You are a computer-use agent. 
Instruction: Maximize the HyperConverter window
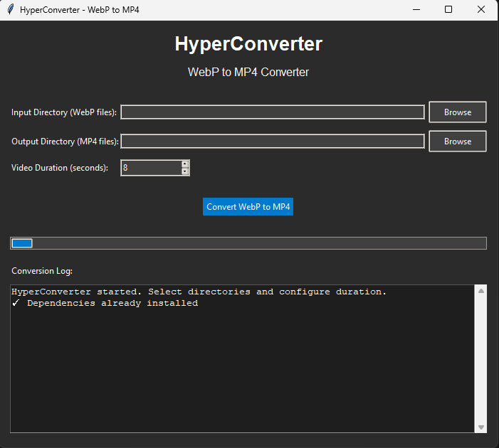pyautogui.click(x=448, y=9)
